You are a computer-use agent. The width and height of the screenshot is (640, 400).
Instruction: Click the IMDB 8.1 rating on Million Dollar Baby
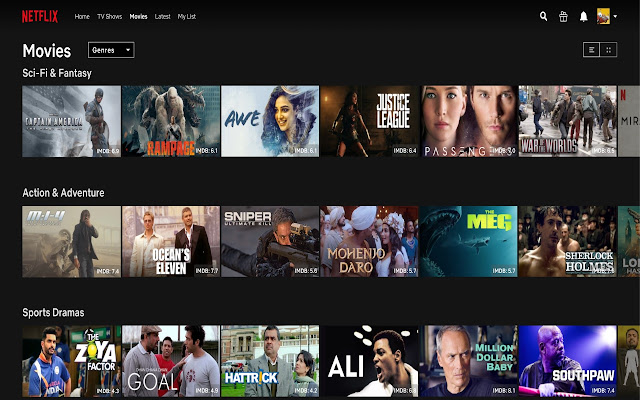504,391
